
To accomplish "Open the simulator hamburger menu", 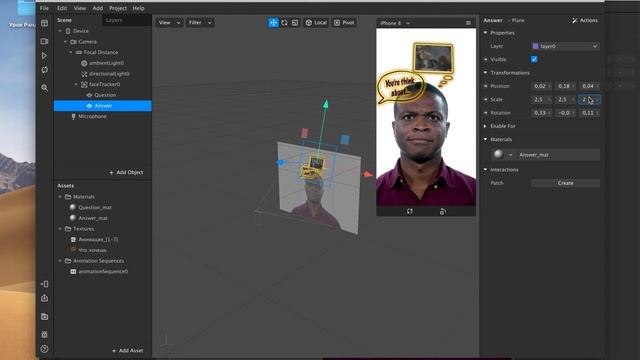I will click(469, 23).
